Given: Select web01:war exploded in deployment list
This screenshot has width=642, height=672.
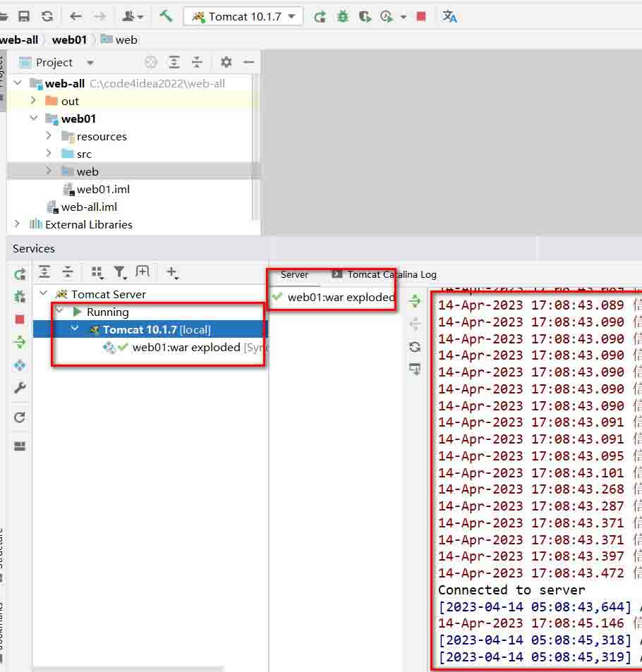Looking at the screenshot, I should (x=334, y=297).
